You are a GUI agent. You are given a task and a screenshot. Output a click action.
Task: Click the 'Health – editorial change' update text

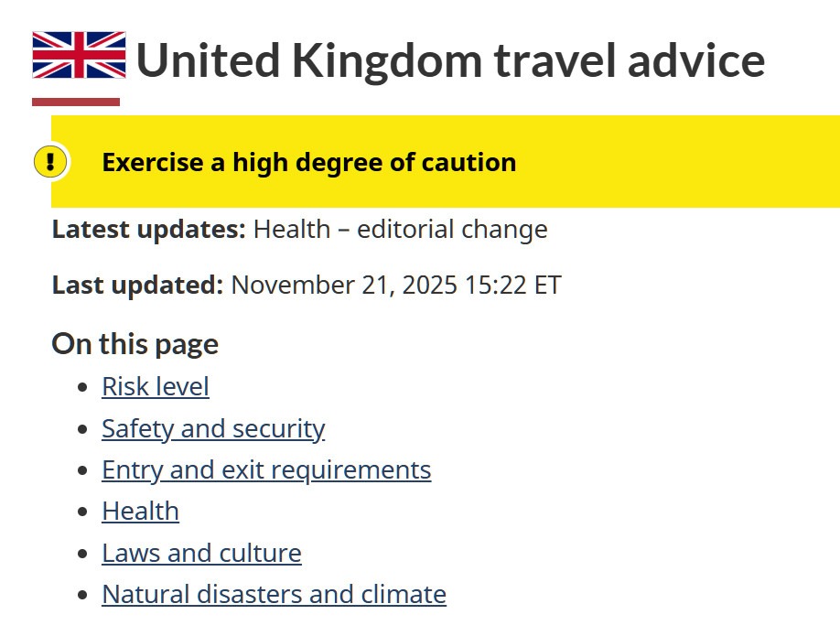tap(400, 229)
